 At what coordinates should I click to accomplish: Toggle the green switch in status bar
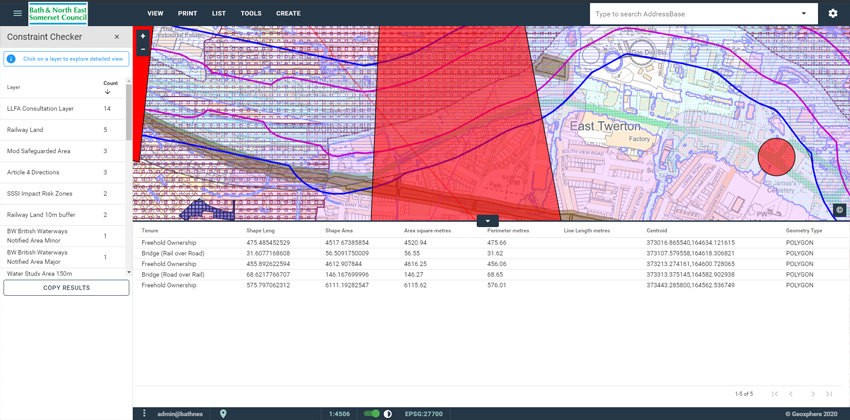[372, 413]
